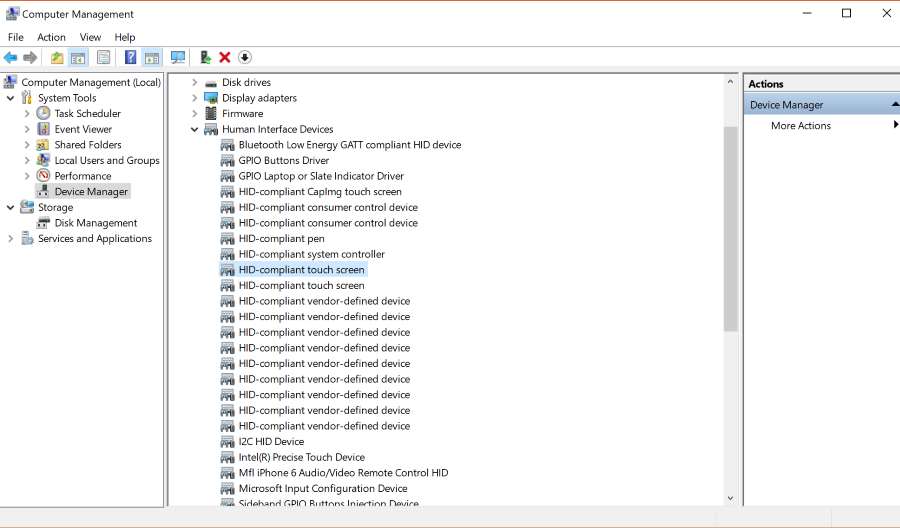Click the Disable device down-arrow icon

click(x=245, y=57)
